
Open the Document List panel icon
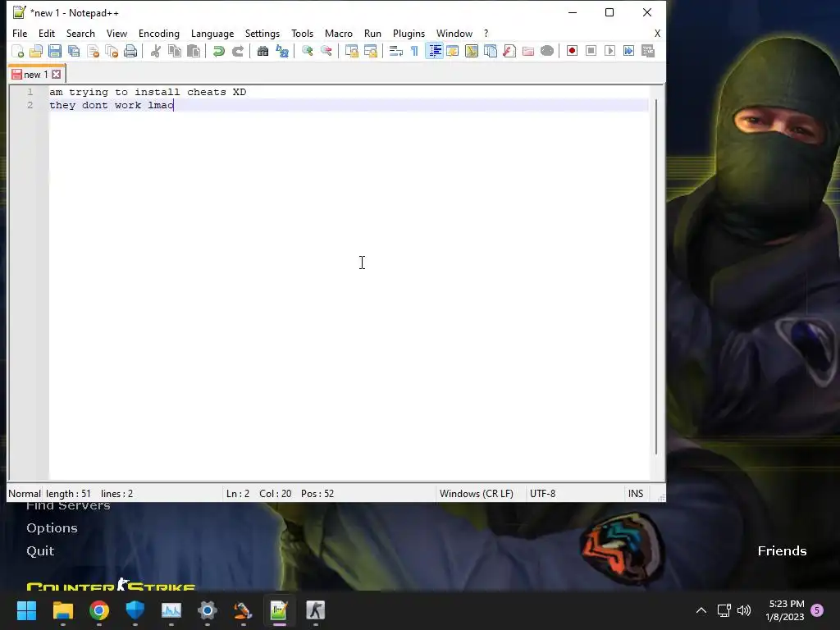coord(491,51)
